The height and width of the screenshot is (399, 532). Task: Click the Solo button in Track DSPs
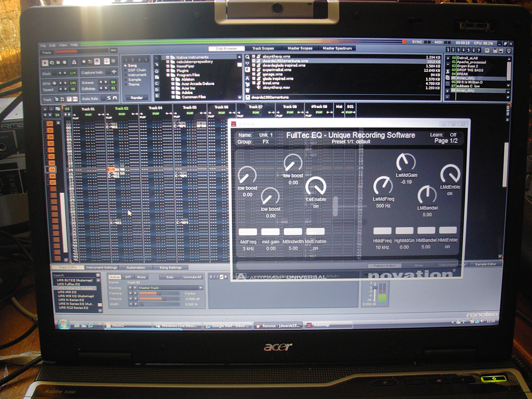pyautogui.click(x=170, y=277)
